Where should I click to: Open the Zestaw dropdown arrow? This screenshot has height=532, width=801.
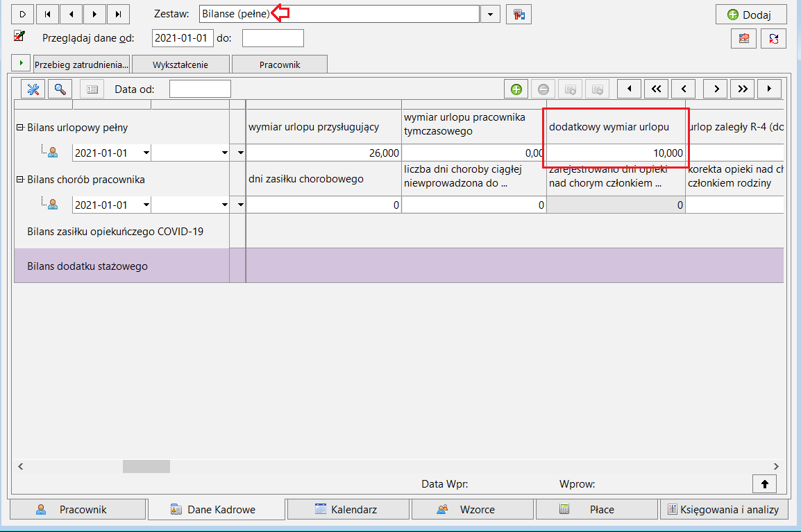[x=491, y=15]
